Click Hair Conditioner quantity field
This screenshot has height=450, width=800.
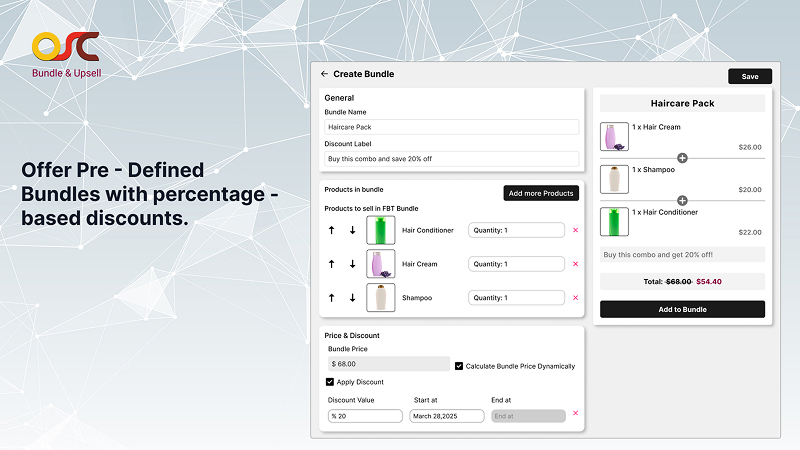516,231
